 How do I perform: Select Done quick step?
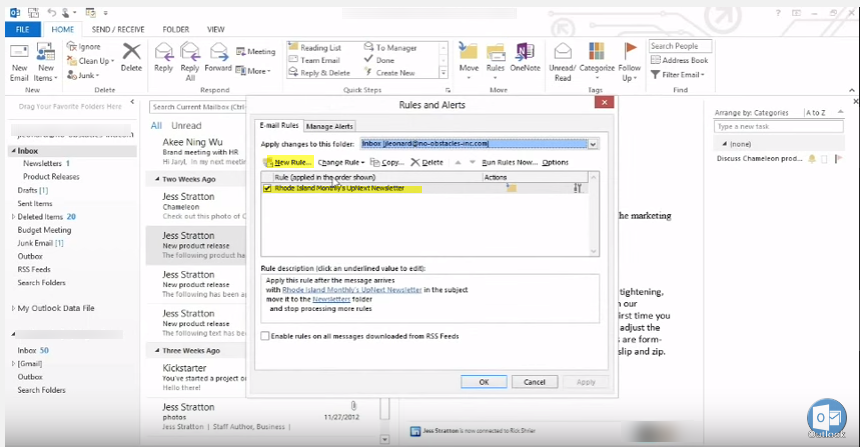click(x=379, y=60)
